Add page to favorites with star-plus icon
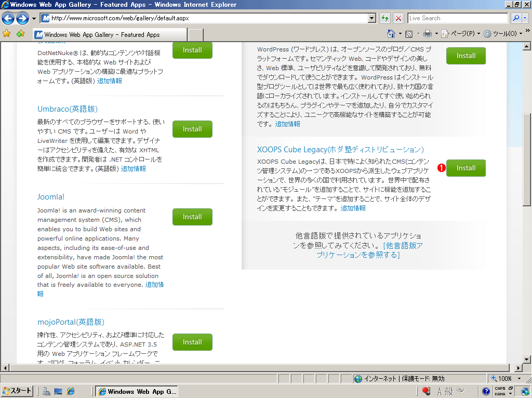The image size is (532, 398). point(20,33)
